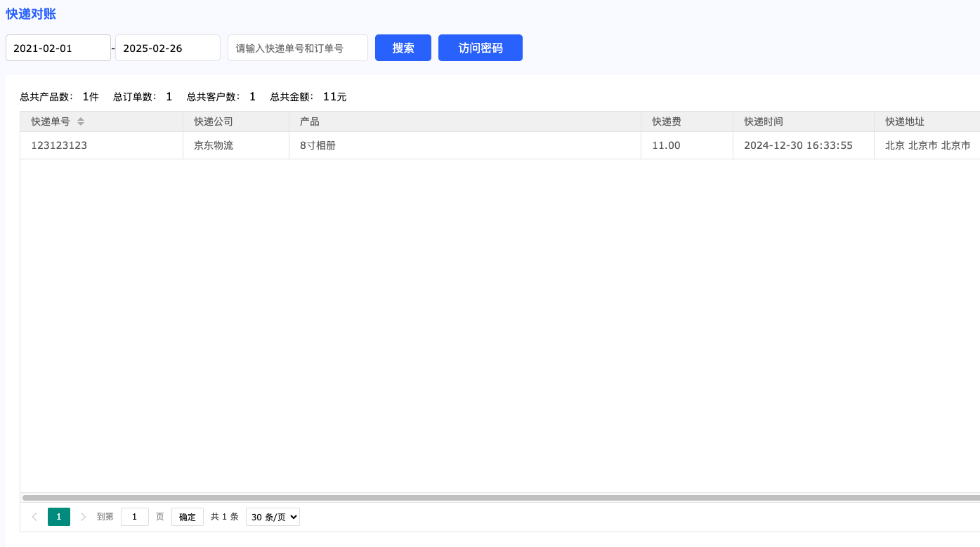Click the page number jump input

(x=134, y=517)
